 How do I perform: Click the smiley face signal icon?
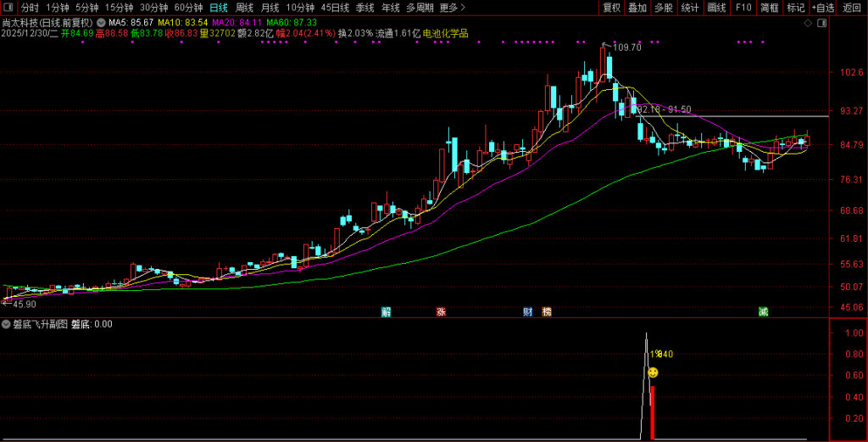(653, 372)
